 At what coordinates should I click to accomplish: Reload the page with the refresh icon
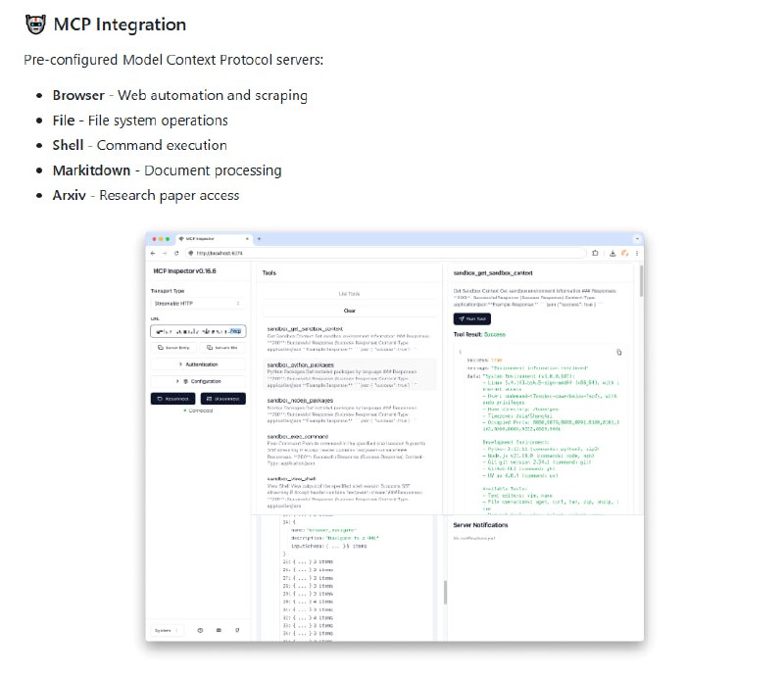(175, 253)
